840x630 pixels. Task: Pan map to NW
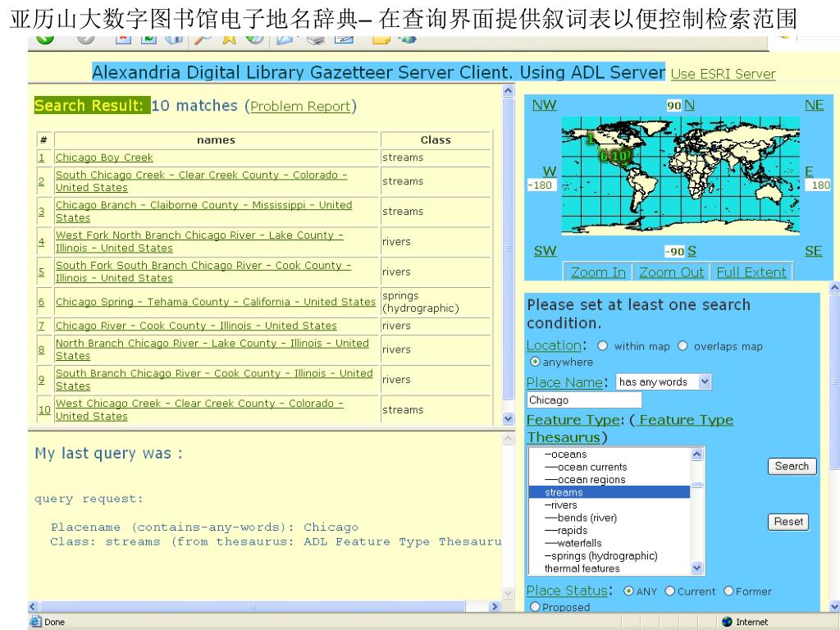545,105
